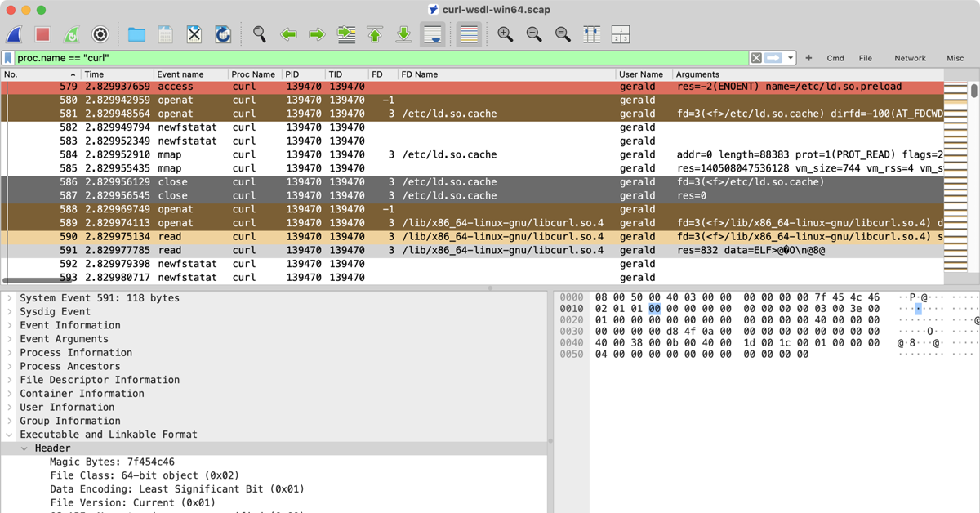Expand System Event 591 details

tap(10, 298)
